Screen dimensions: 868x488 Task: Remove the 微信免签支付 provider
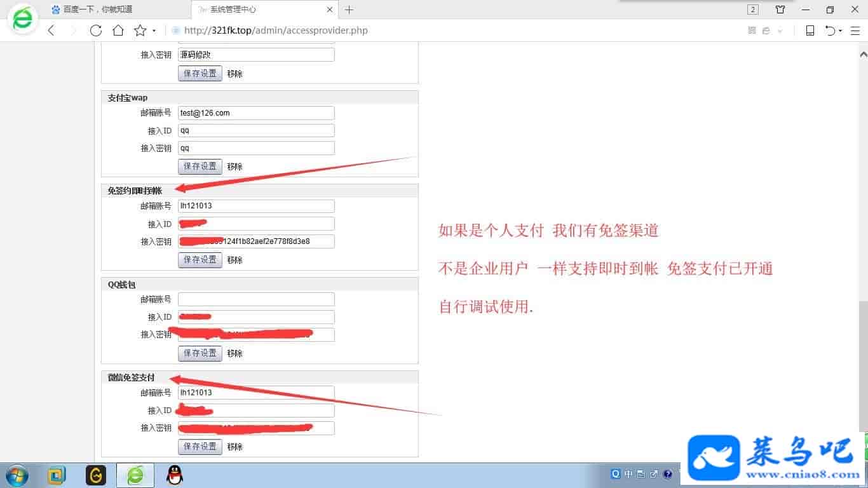[235, 447]
